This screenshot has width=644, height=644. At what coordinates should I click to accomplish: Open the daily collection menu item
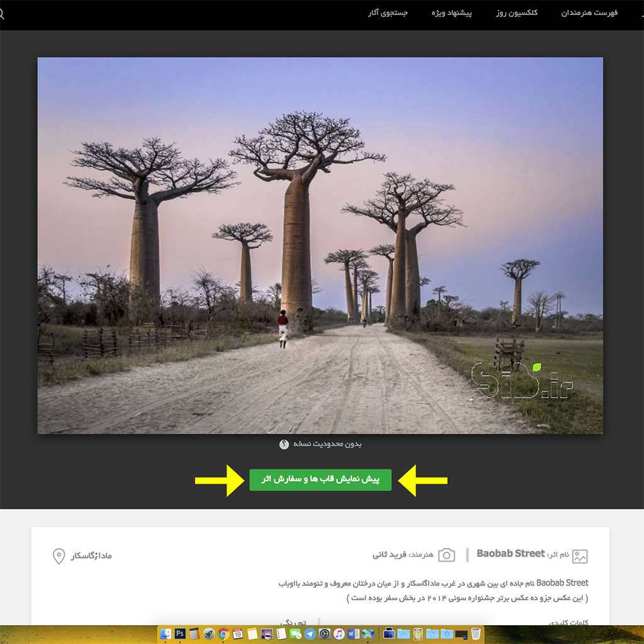coord(517,13)
